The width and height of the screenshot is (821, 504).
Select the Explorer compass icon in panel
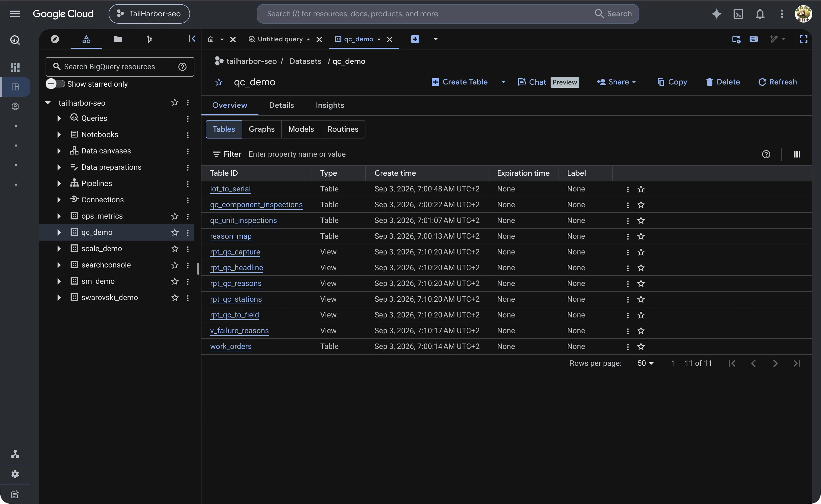point(55,39)
